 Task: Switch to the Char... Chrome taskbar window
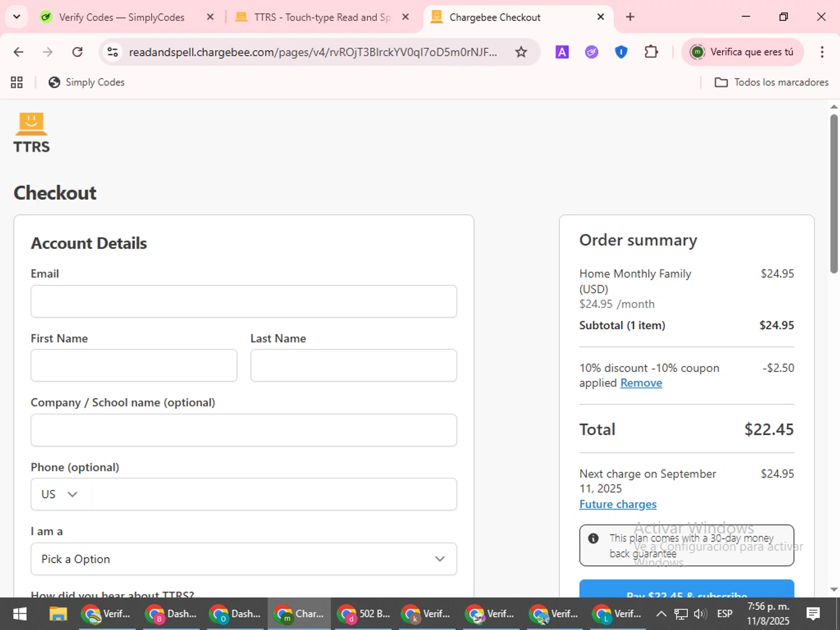pyautogui.click(x=299, y=614)
